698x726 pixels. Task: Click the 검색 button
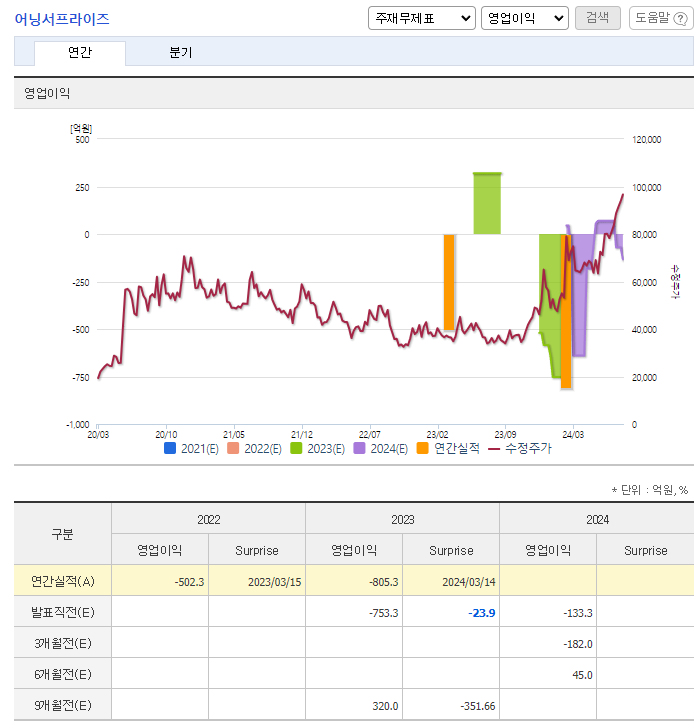pos(597,18)
